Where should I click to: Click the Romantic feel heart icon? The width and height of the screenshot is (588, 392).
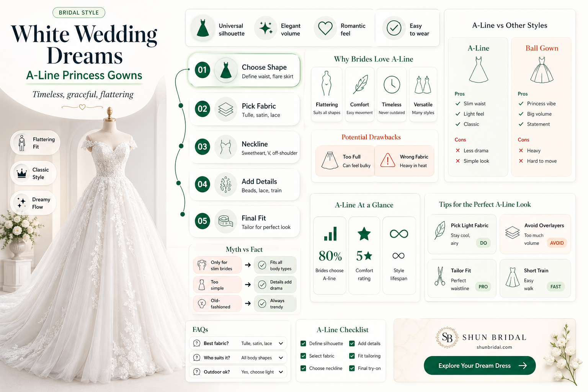[x=325, y=28]
